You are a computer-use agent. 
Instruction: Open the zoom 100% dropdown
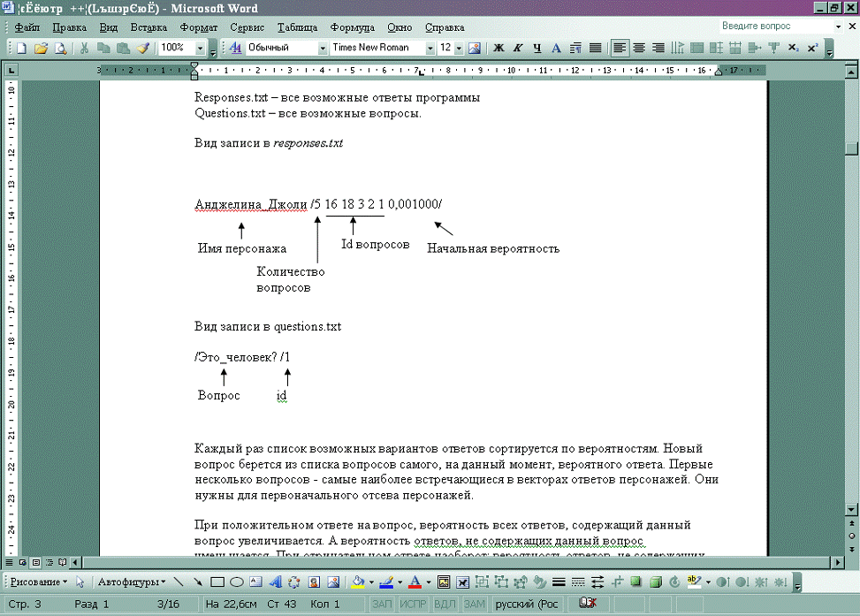[201, 48]
